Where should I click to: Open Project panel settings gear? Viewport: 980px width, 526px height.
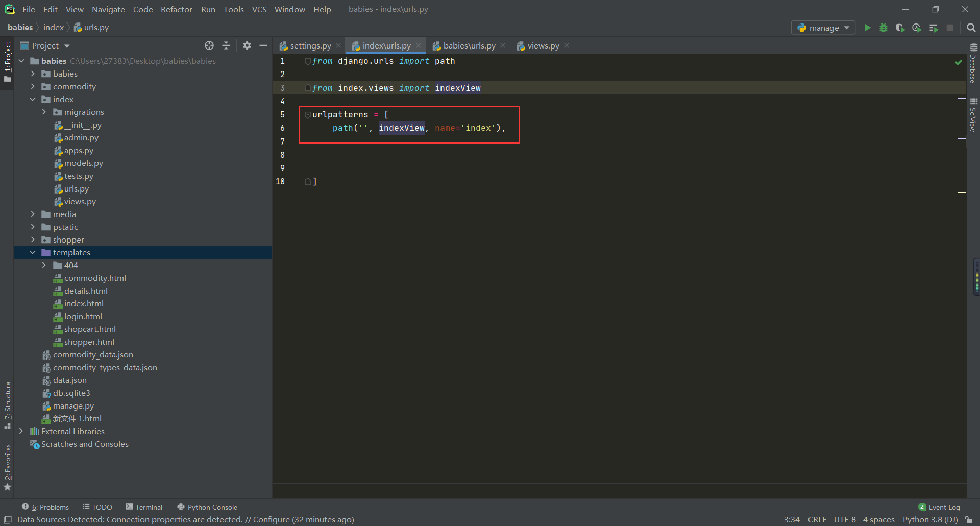[247, 45]
